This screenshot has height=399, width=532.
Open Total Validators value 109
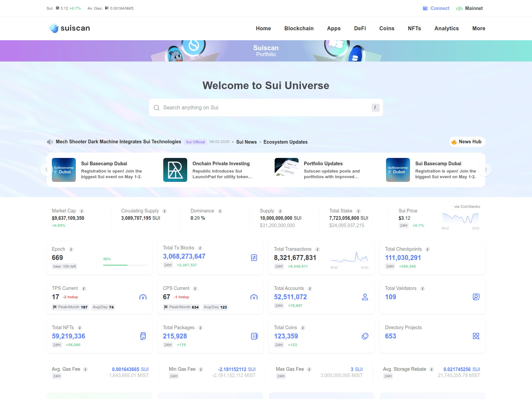pos(391,297)
